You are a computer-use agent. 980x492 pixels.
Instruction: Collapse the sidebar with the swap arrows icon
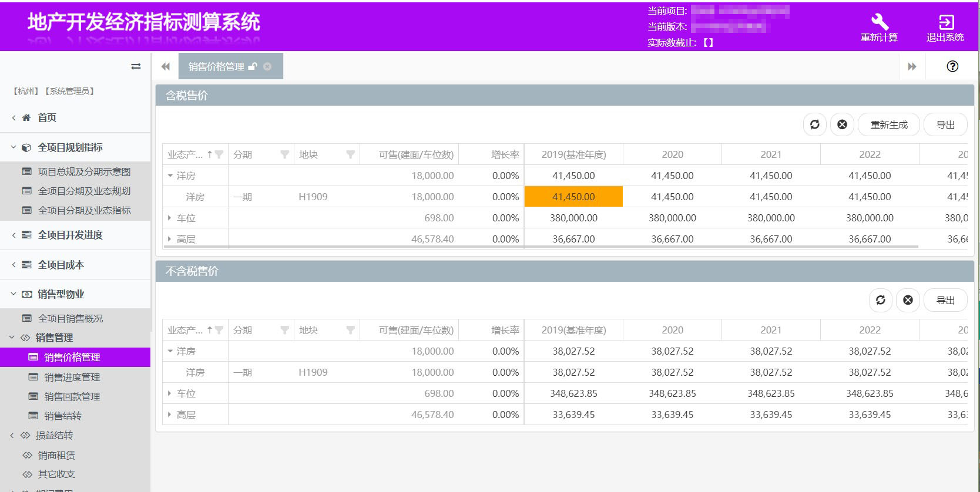136,66
